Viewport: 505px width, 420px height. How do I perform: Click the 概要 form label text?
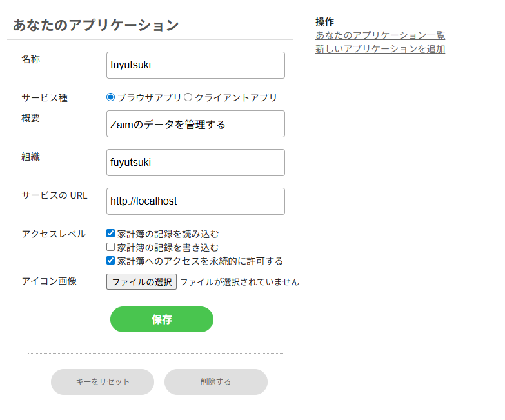point(30,117)
